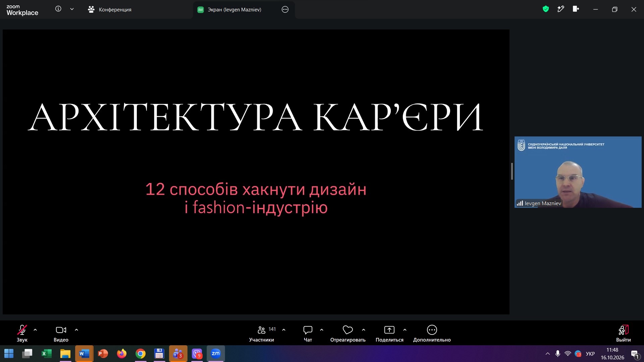Open Viber from the taskbar
The image size is (644, 362).
[x=197, y=354]
